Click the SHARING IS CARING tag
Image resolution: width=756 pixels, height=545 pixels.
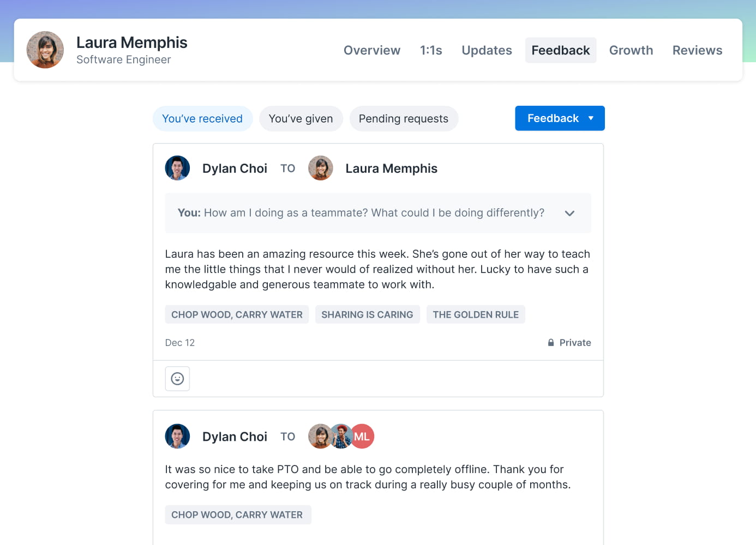[x=367, y=314]
